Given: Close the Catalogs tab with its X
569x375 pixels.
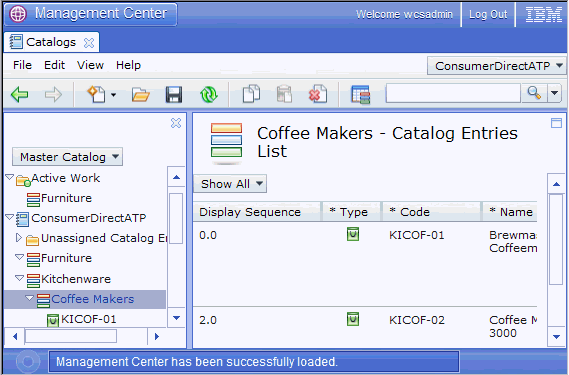Looking at the screenshot, I should (x=89, y=43).
